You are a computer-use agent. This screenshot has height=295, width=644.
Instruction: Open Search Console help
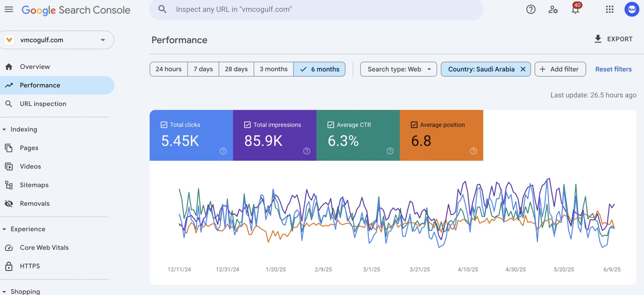pyautogui.click(x=531, y=9)
